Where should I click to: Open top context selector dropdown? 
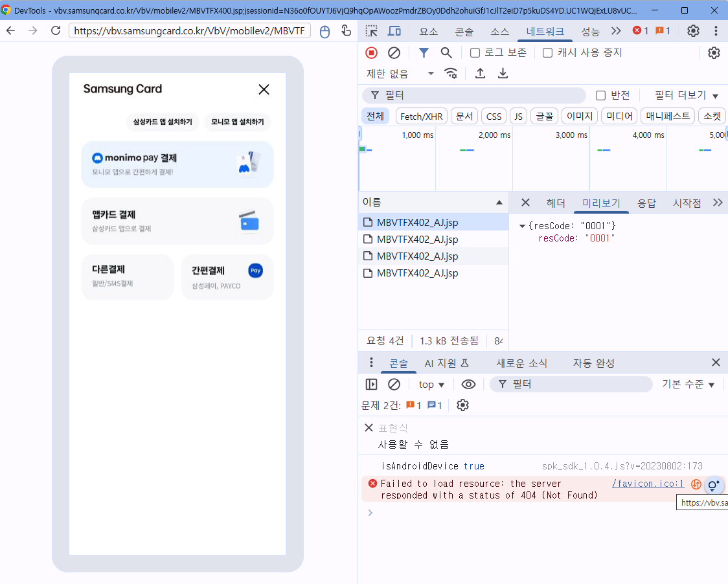click(431, 385)
